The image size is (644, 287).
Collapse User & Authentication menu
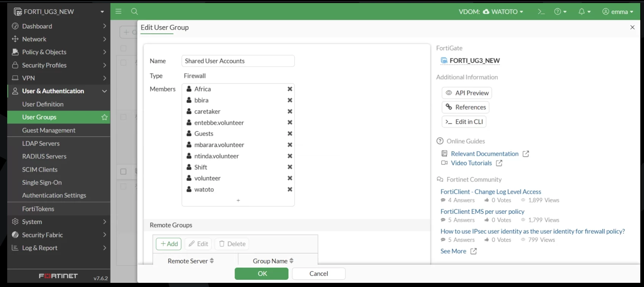pyautogui.click(x=59, y=91)
